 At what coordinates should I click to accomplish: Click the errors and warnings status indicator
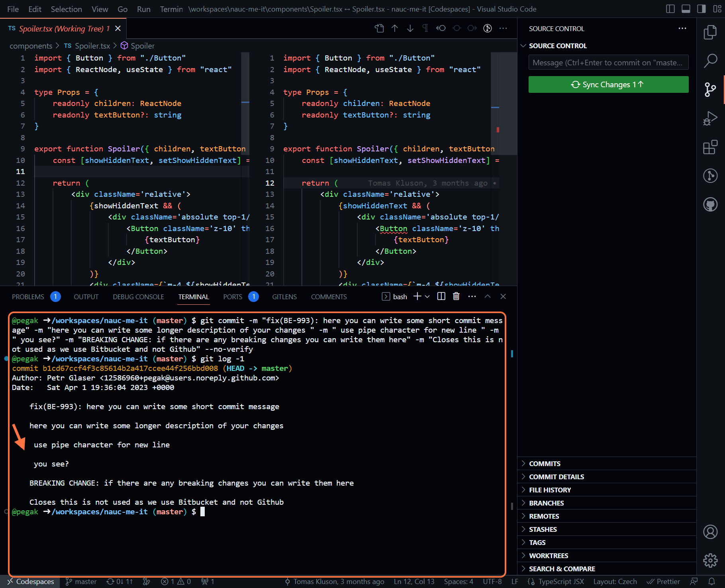click(x=176, y=582)
